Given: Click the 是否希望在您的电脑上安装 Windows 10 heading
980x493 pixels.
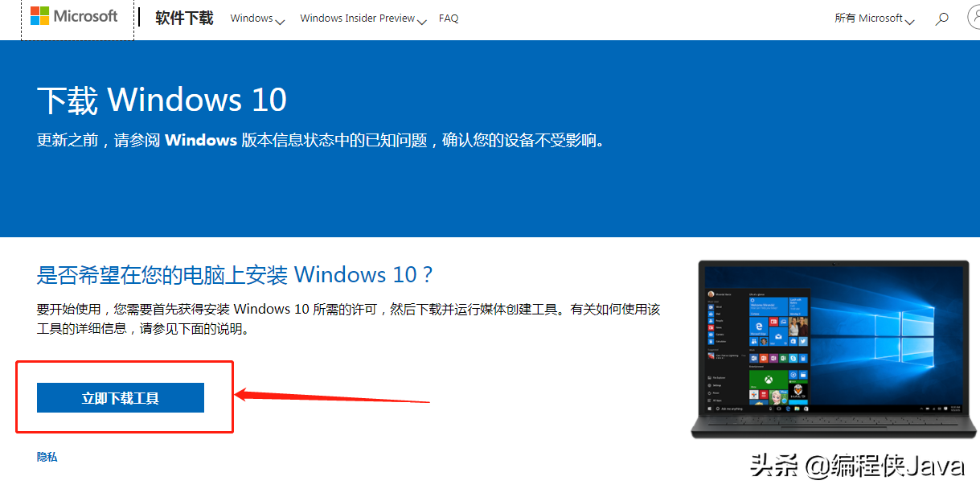Looking at the screenshot, I should [x=235, y=274].
